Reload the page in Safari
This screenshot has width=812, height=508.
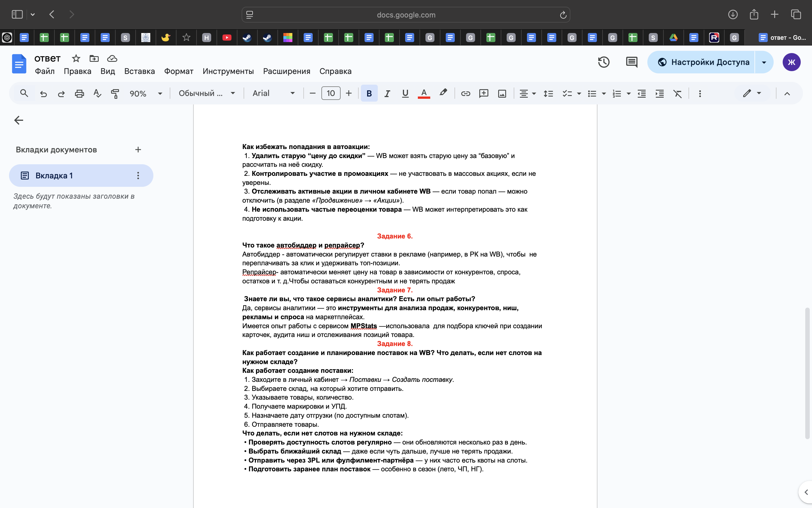point(563,15)
